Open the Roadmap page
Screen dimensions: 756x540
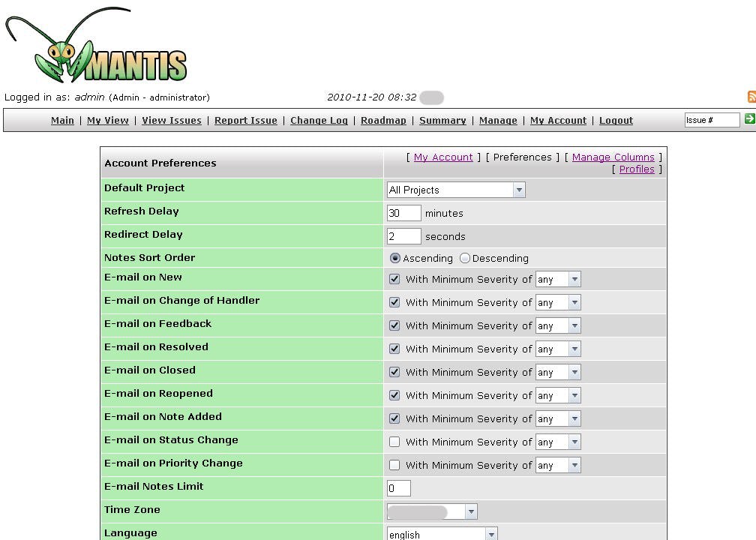(x=384, y=121)
